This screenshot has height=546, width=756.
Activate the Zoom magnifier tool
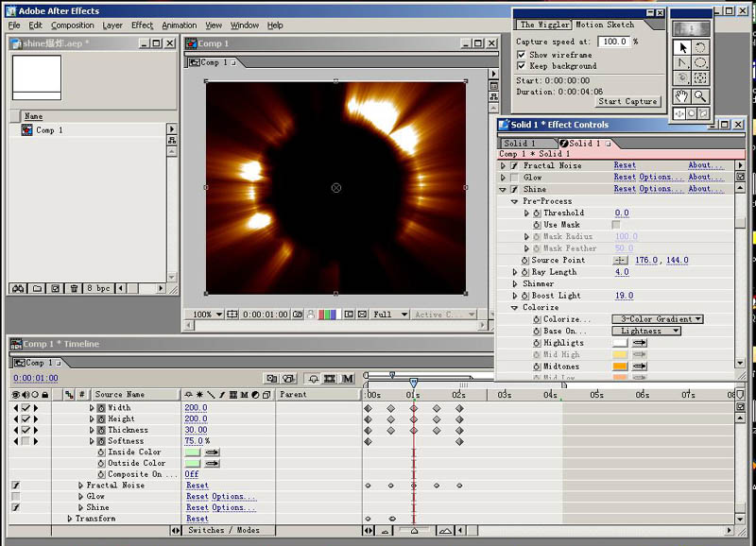700,96
